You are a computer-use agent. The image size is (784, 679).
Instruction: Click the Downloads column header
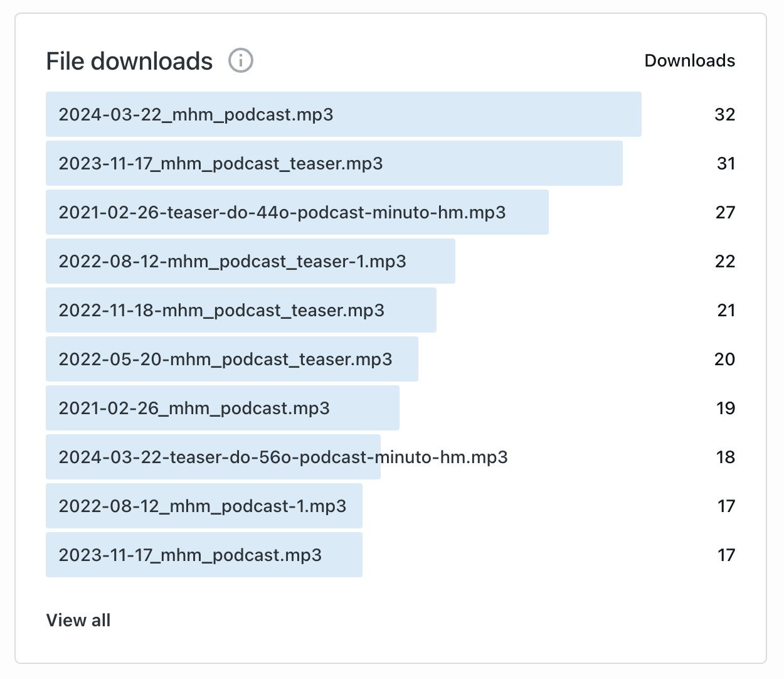point(689,61)
